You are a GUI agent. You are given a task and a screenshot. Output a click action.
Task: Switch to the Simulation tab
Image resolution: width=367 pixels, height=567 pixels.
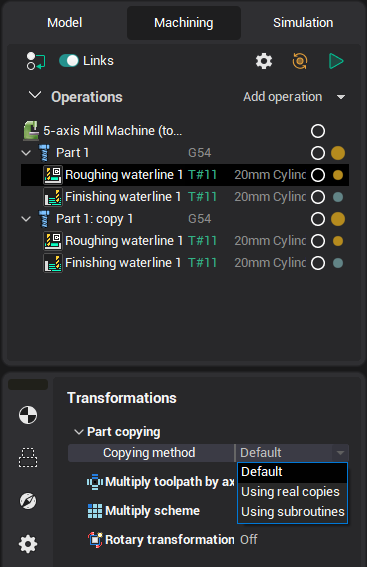(303, 23)
